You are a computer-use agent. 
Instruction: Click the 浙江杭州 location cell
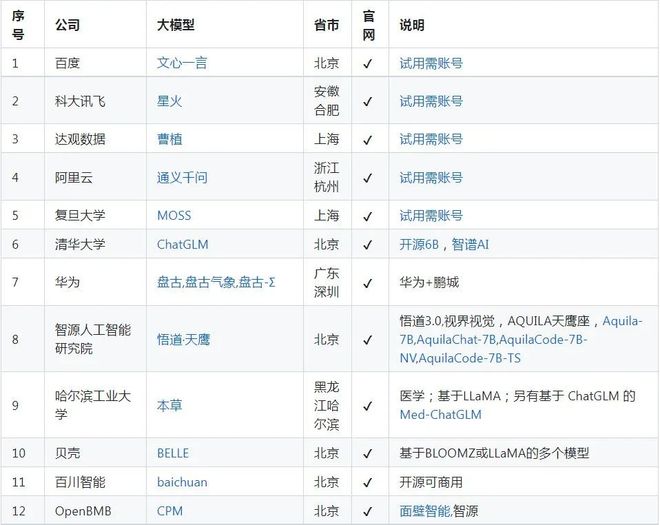327,177
